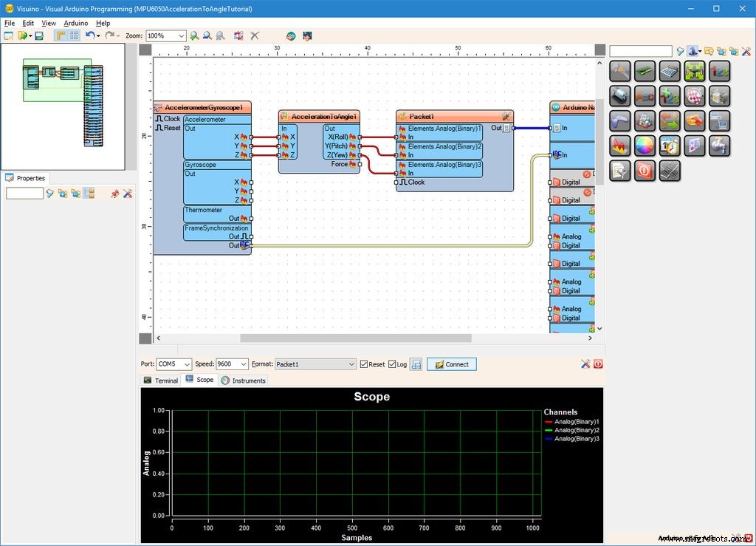Click the red power/stop component icon
Screen dimensions: 756x546
coord(645,169)
